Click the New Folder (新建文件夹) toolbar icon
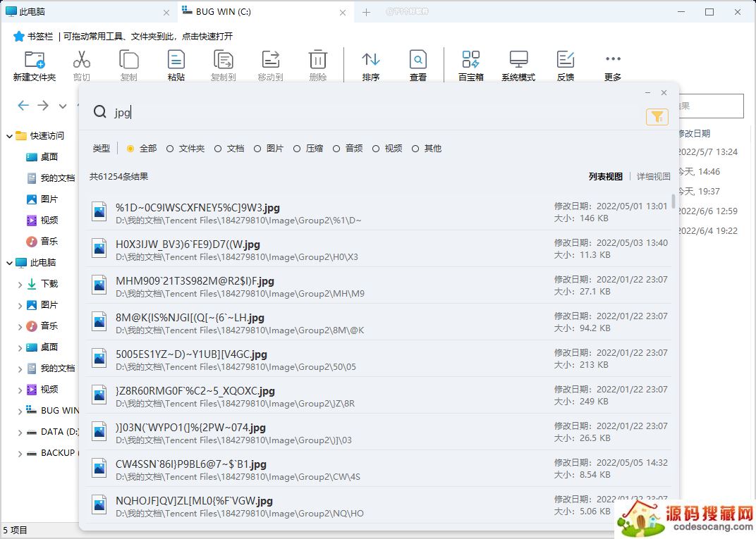 pyautogui.click(x=34, y=60)
